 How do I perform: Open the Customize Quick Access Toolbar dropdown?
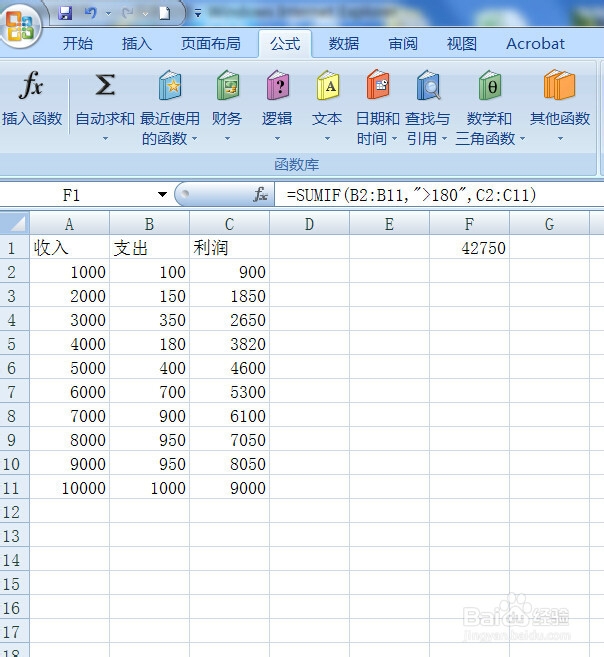(198, 13)
